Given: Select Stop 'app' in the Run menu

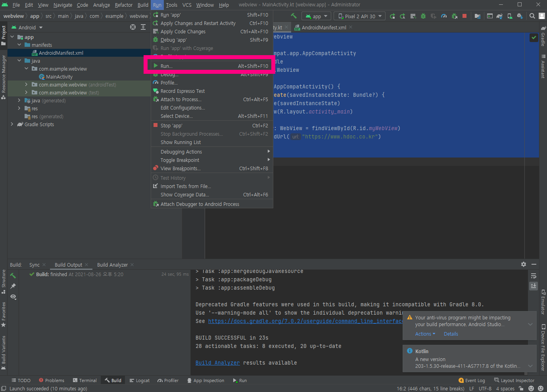Looking at the screenshot, I should point(212,125).
